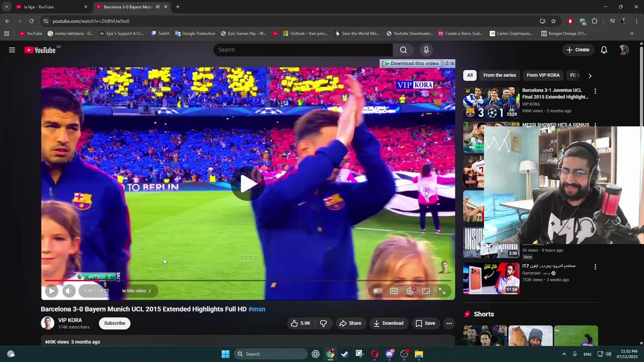Reload the page

[x=31, y=21]
